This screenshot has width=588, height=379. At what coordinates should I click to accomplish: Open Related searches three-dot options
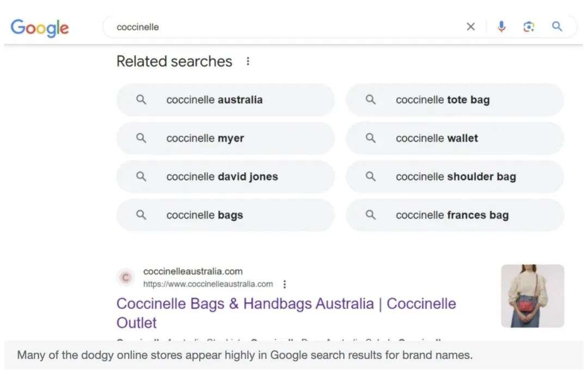[248, 61]
